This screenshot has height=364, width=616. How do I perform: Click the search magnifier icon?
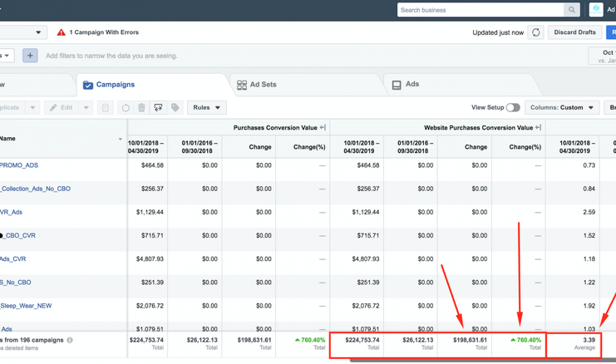coord(572,10)
